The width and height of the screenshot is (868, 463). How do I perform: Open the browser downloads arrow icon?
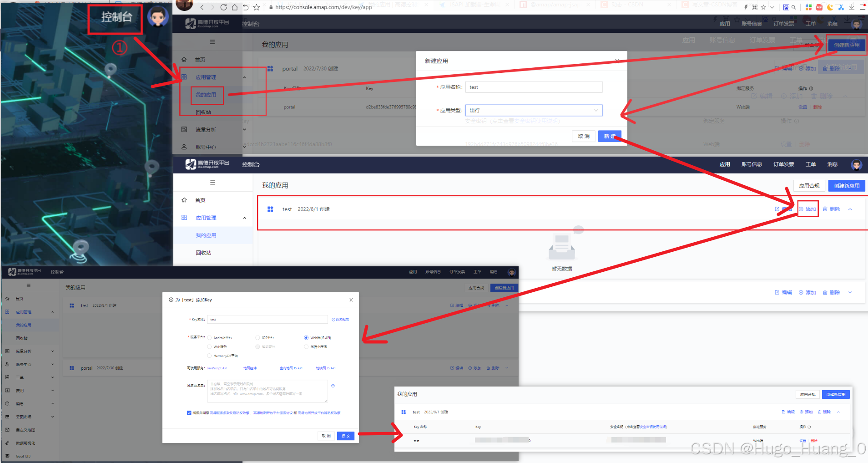coord(852,7)
